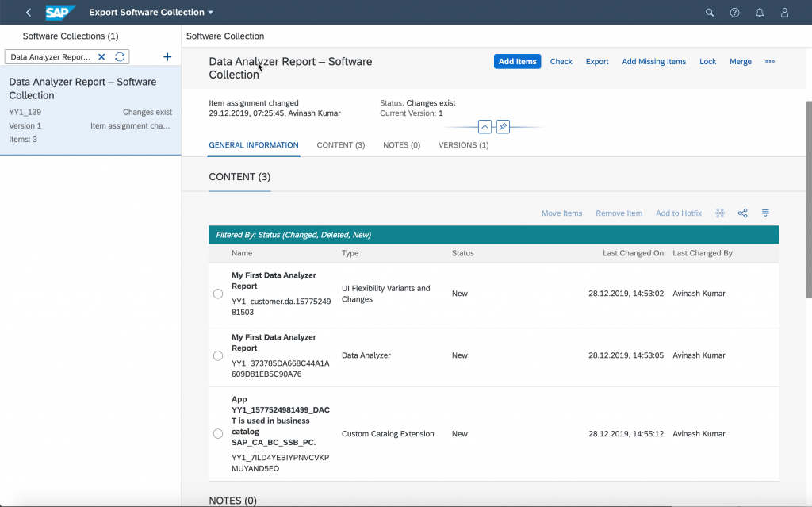
Task: Select the Custom Catalog Extension row radio button
Action: [x=218, y=434]
